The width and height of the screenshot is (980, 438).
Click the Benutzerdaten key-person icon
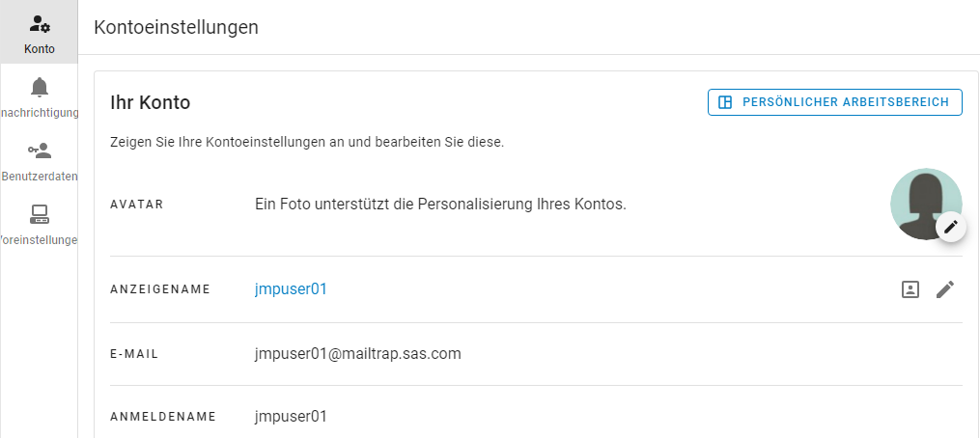tap(40, 151)
